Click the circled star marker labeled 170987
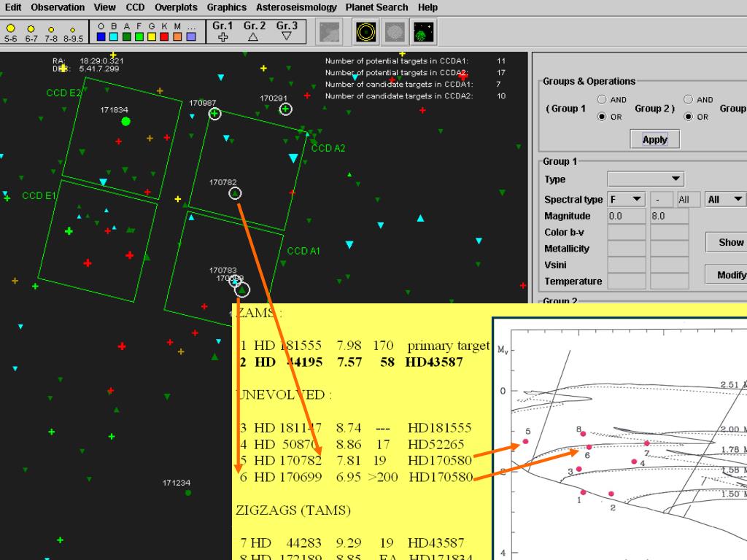Image resolution: width=747 pixels, height=560 pixels. point(215,114)
